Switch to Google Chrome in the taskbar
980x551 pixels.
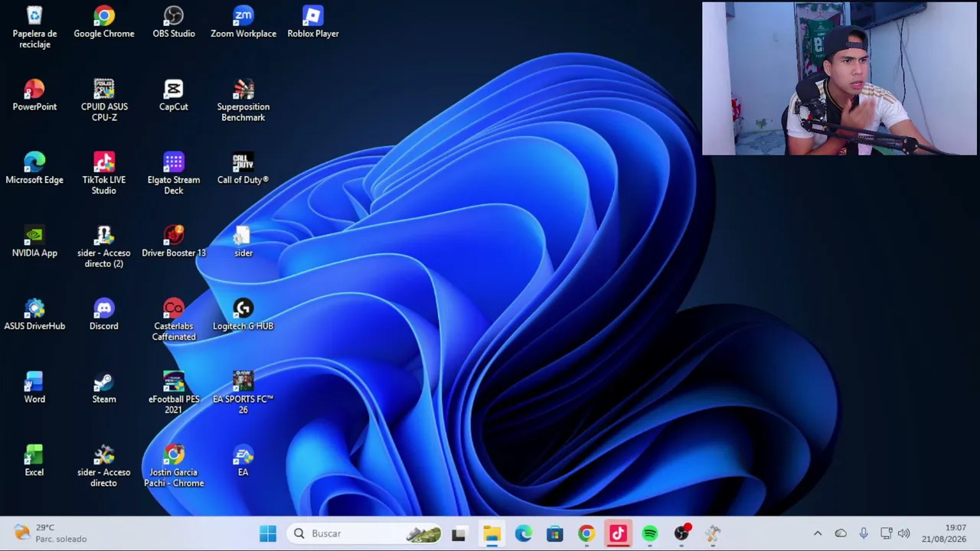(x=586, y=533)
